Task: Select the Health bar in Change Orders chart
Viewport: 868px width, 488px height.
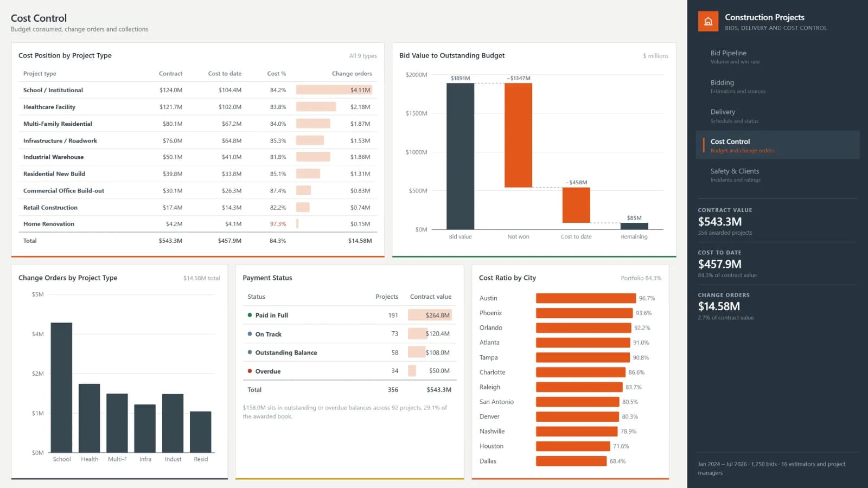Action: click(90, 418)
